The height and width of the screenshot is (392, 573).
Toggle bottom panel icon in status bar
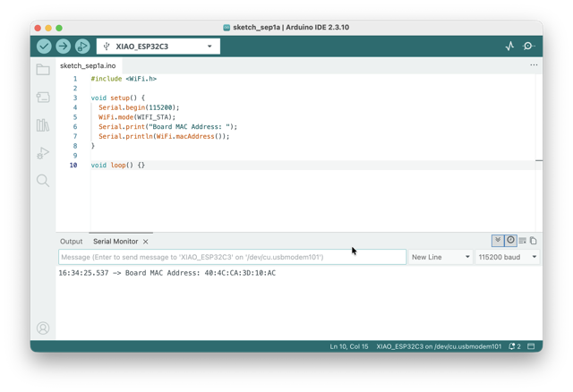(x=531, y=346)
